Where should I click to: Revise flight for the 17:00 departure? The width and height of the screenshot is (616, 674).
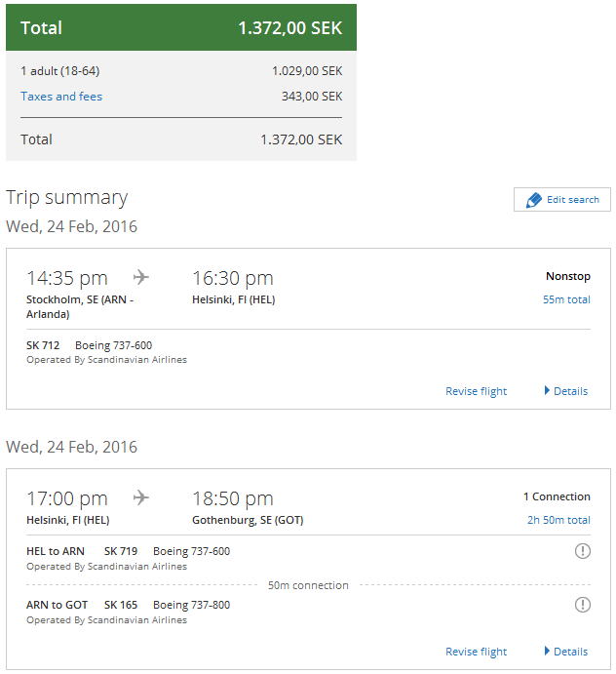476,652
